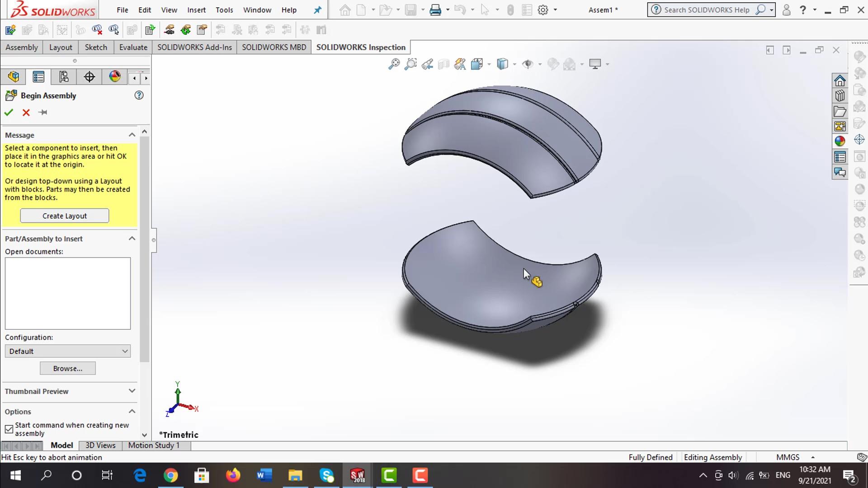The image size is (868, 488).
Task: Click inside the Open documents list box
Action: point(68,293)
